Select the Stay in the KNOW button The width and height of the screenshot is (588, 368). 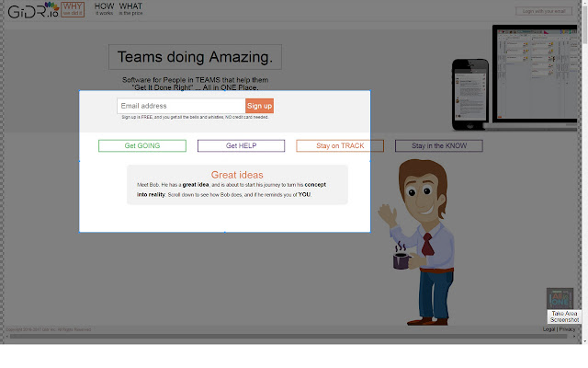[439, 145]
